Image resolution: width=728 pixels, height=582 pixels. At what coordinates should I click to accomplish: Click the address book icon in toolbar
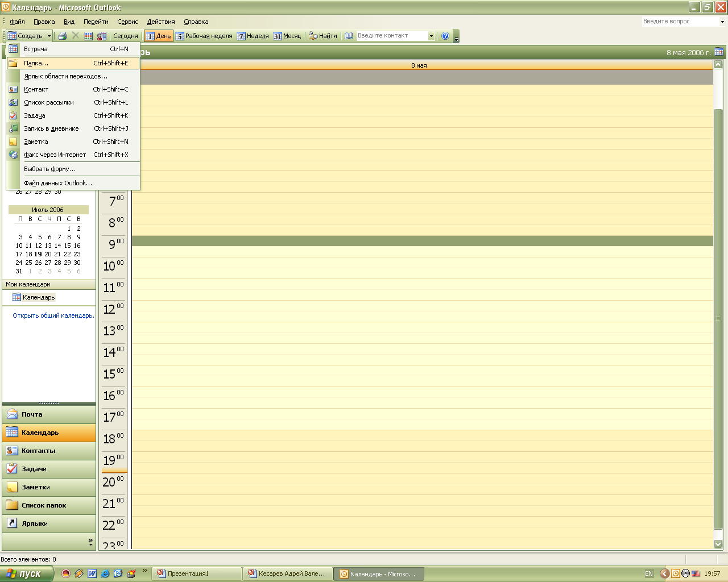tap(349, 36)
